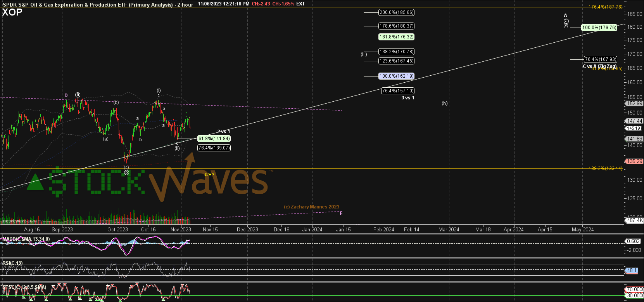The height and width of the screenshot is (302, 644).
Task: Select the 100.0%(179.76) target label
Action: 599,28
